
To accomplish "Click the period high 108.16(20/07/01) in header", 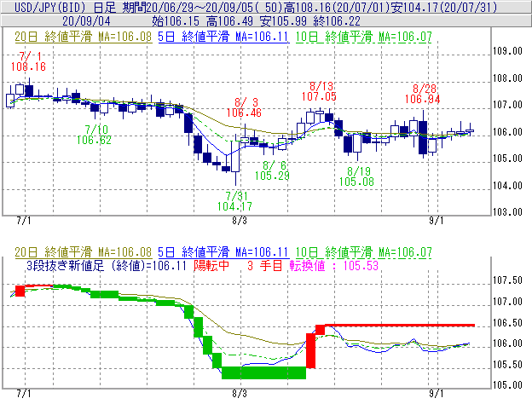I will point(337,7).
